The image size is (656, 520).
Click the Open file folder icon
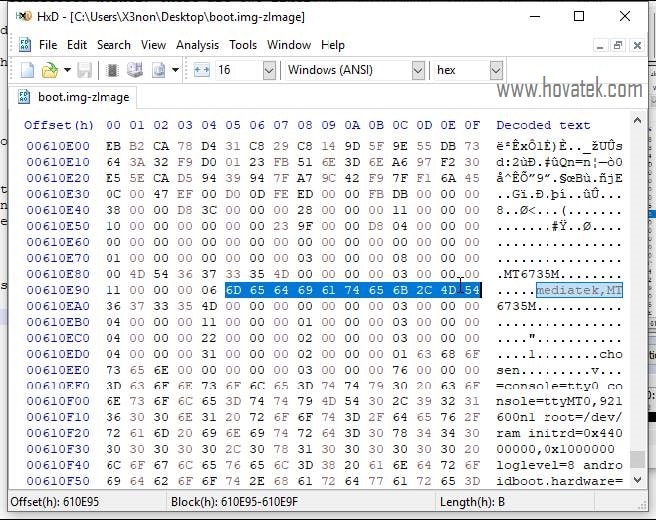[x=50, y=70]
